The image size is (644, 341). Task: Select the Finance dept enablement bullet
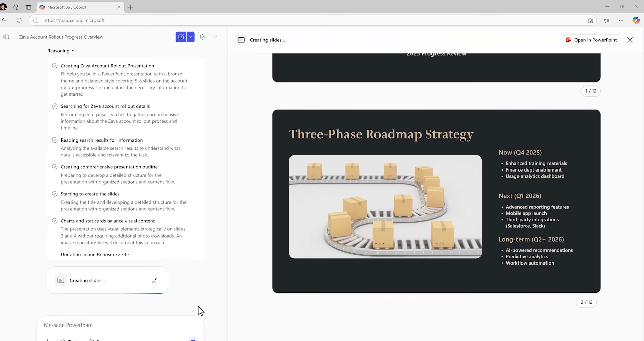click(x=534, y=170)
